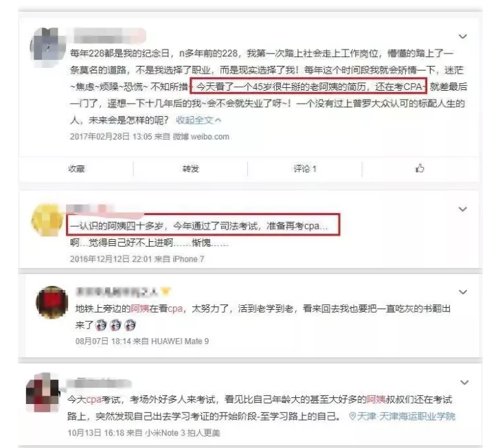Click the 08月07日 18:14 timestamp
This screenshot has height=448, width=489.
click(103, 341)
